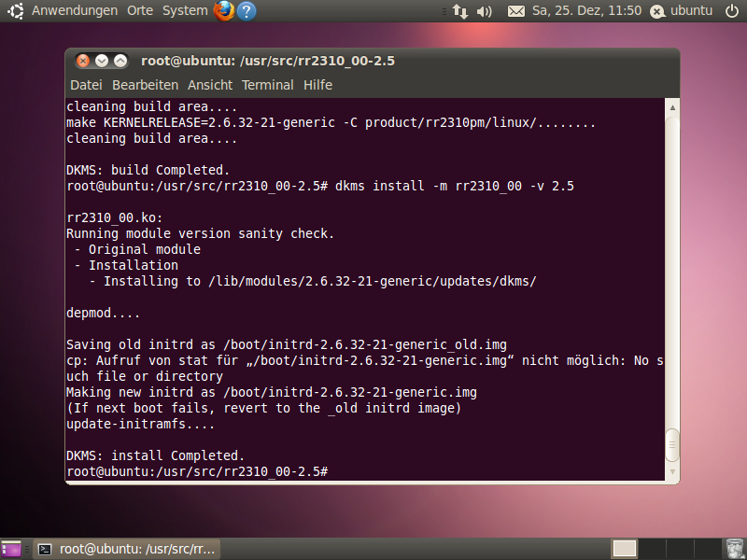747x560 pixels.
Task: Click the network connection indicator icon
Action: [459, 11]
